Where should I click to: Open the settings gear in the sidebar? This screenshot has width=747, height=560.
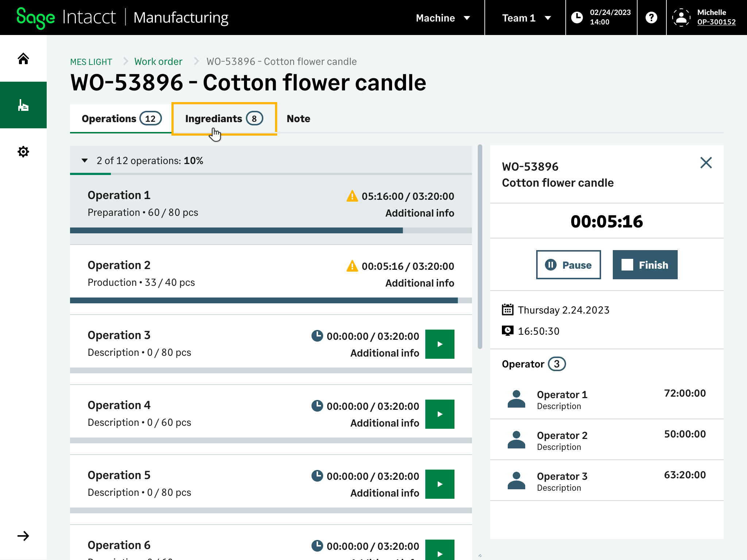point(23,152)
